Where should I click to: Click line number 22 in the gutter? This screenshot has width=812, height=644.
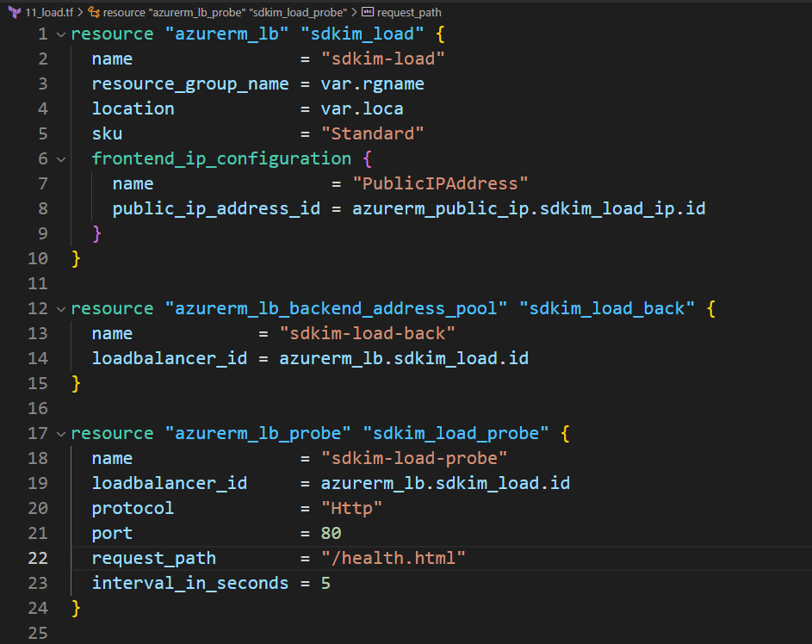[38, 558]
